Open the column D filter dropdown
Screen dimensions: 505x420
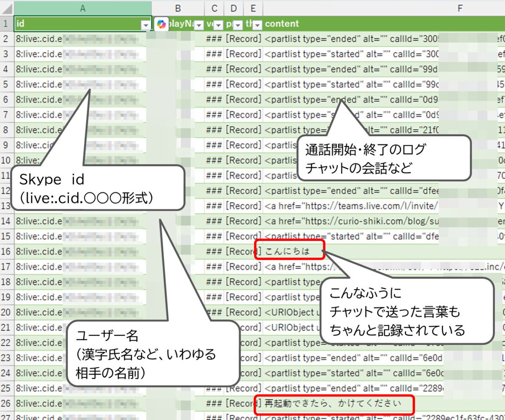point(238,25)
